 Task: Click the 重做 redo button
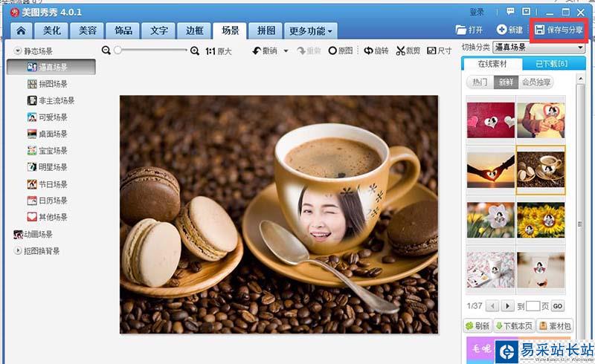pyautogui.click(x=309, y=51)
